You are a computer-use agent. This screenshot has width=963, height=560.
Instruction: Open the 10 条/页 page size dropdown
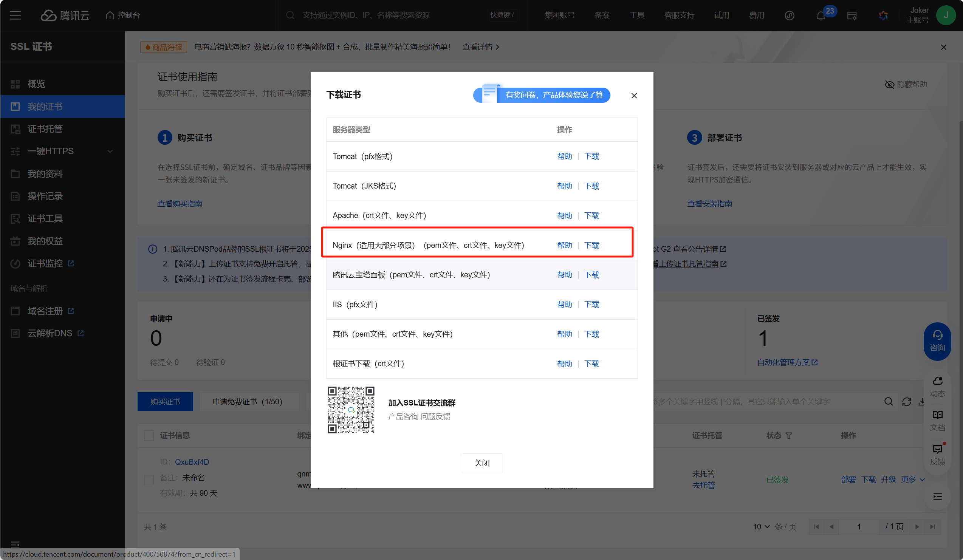(761, 526)
